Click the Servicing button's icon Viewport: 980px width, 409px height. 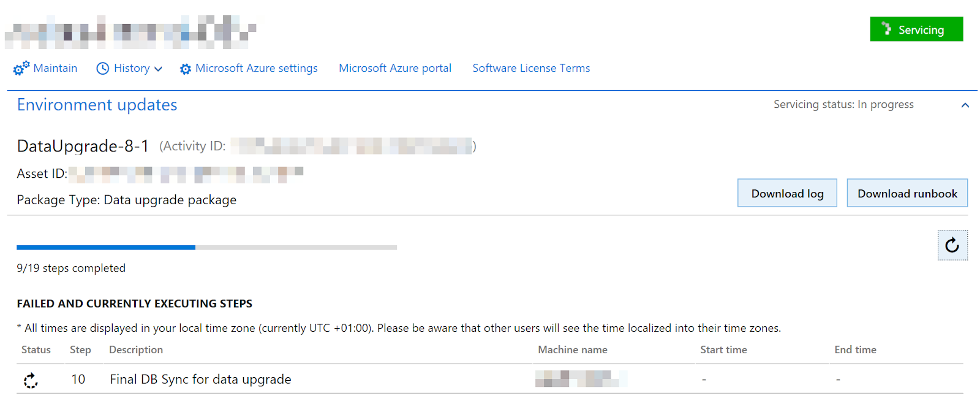click(x=886, y=29)
